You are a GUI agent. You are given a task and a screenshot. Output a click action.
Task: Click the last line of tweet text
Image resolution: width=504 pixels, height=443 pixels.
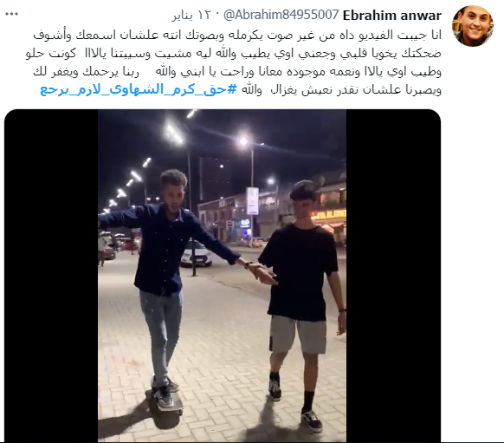pos(241,90)
